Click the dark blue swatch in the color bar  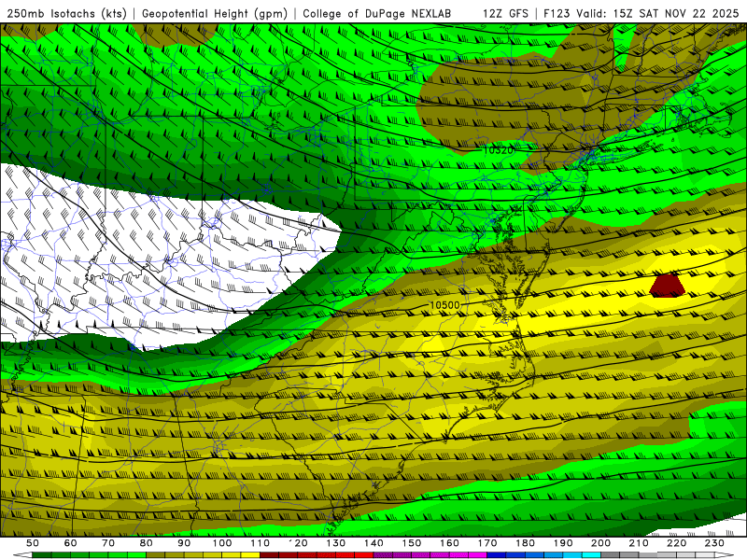pyautogui.click(x=497, y=555)
